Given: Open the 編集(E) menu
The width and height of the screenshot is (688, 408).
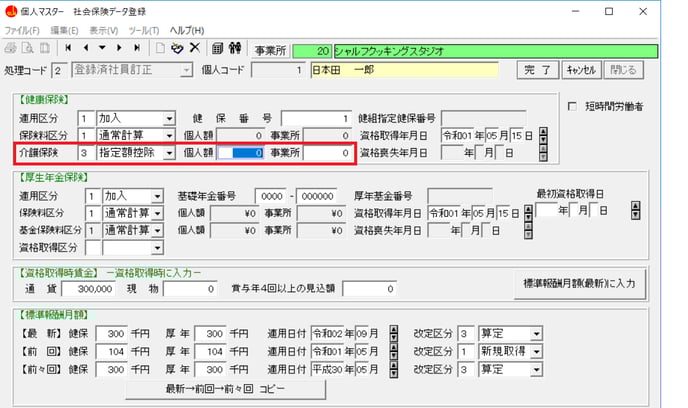Looking at the screenshot, I should click(64, 30).
